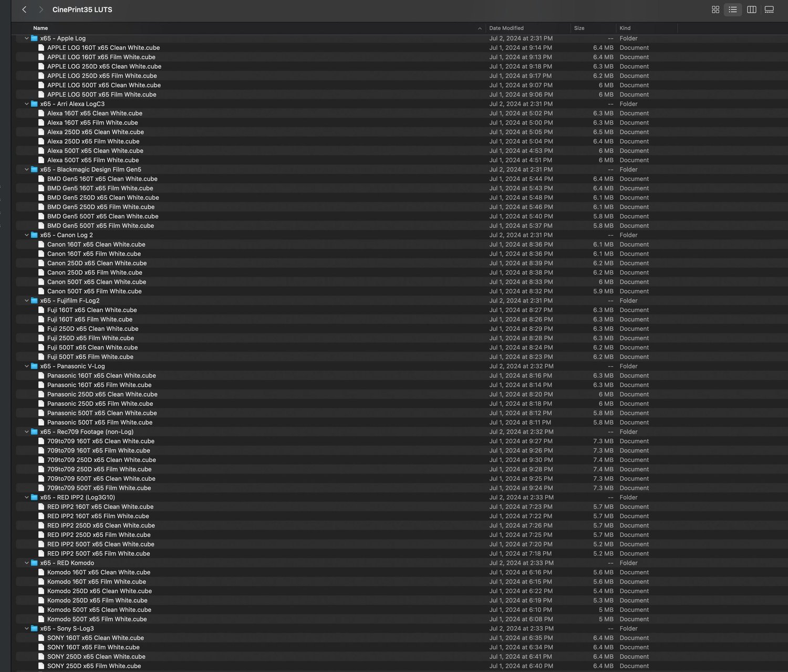Image resolution: width=788 pixels, height=672 pixels.
Task: Switch to gallery view mode
Action: (769, 9)
